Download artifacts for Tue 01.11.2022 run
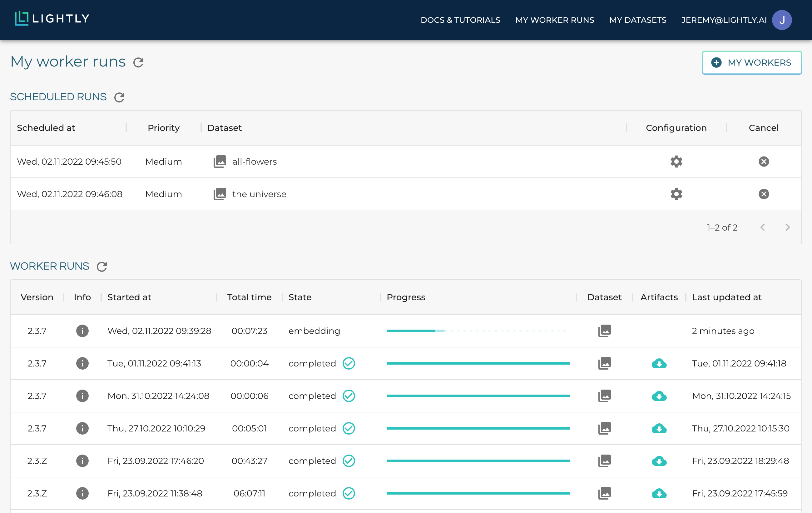 coord(659,364)
